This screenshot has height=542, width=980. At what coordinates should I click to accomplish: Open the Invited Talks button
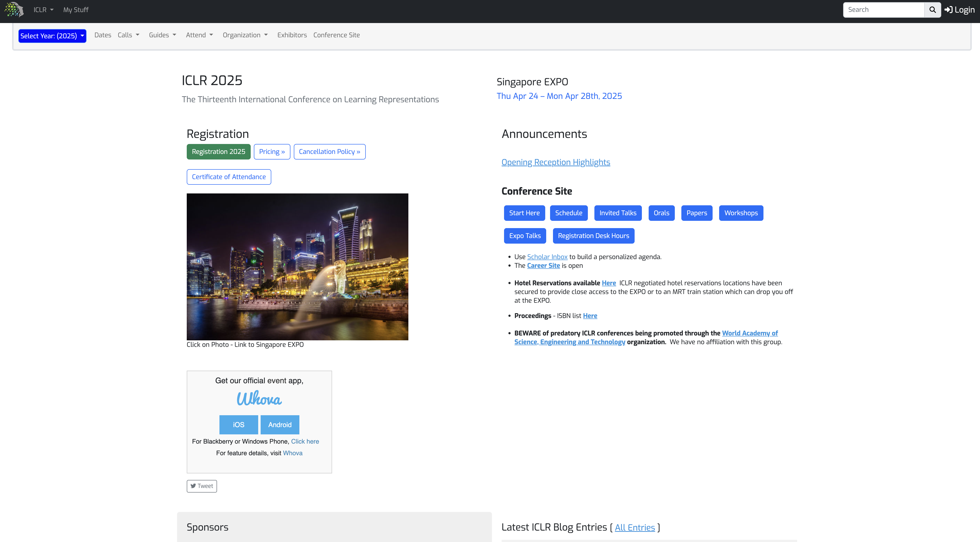point(618,213)
